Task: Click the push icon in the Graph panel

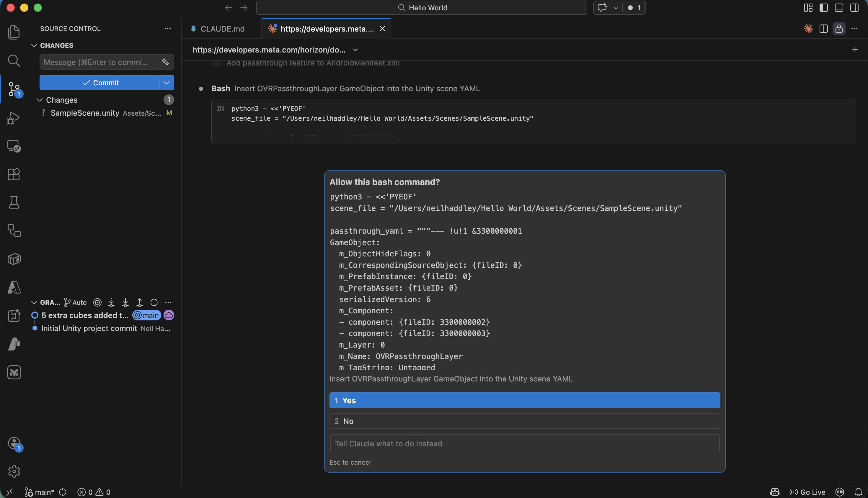Action: pyautogui.click(x=139, y=302)
